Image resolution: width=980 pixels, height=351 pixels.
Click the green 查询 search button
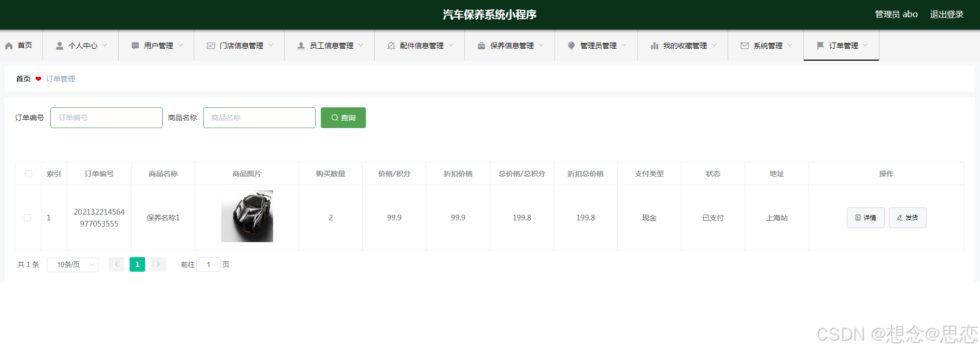(343, 118)
